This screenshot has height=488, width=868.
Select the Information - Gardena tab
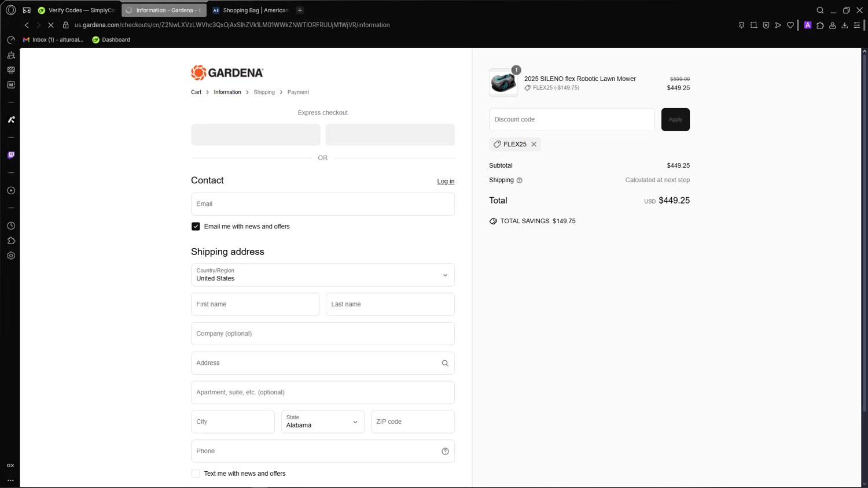pos(164,10)
